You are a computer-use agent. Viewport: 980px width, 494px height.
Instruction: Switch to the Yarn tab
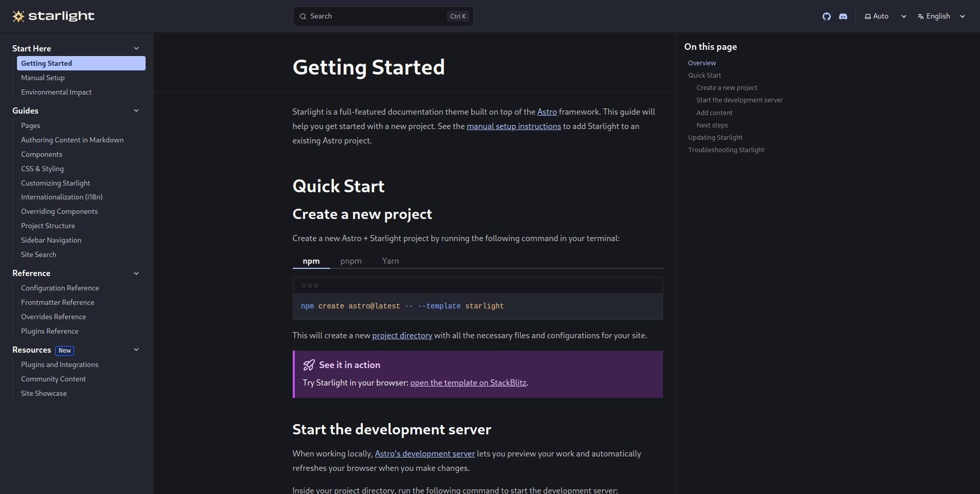click(x=390, y=261)
